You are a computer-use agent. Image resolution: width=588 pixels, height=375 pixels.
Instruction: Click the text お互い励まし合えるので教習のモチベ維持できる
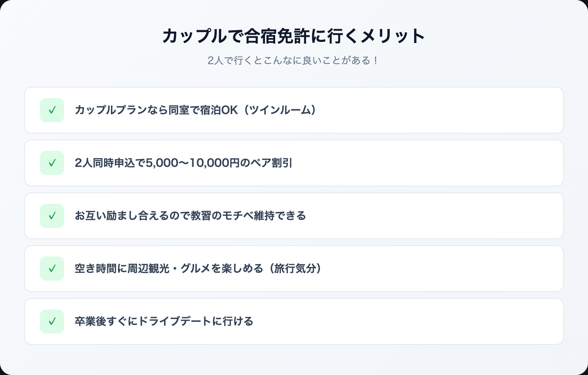pos(190,216)
